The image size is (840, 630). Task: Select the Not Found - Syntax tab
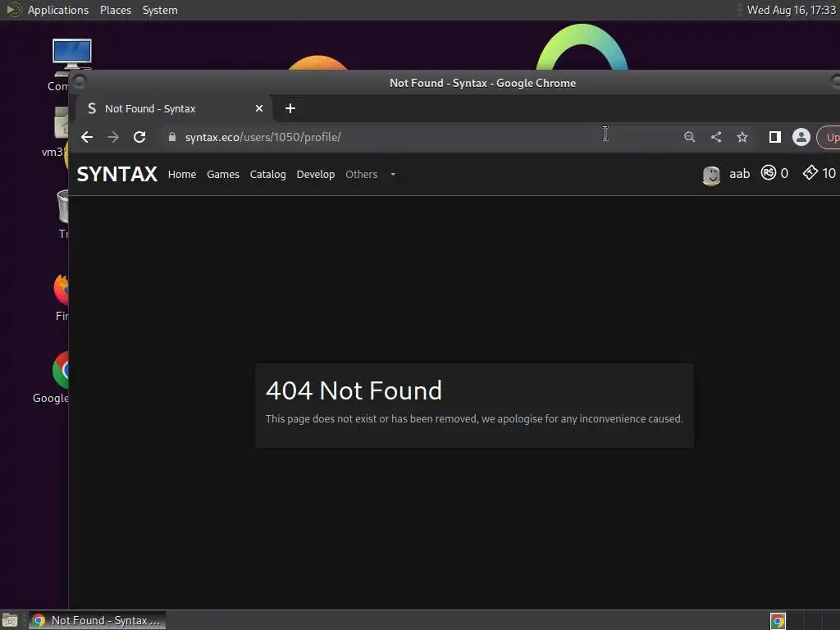[174, 109]
